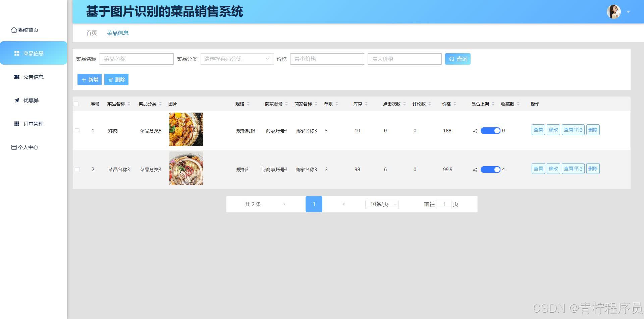The height and width of the screenshot is (319, 644).
Task: Disable the 是否上架 switch for 菜品名称3
Action: click(x=491, y=169)
